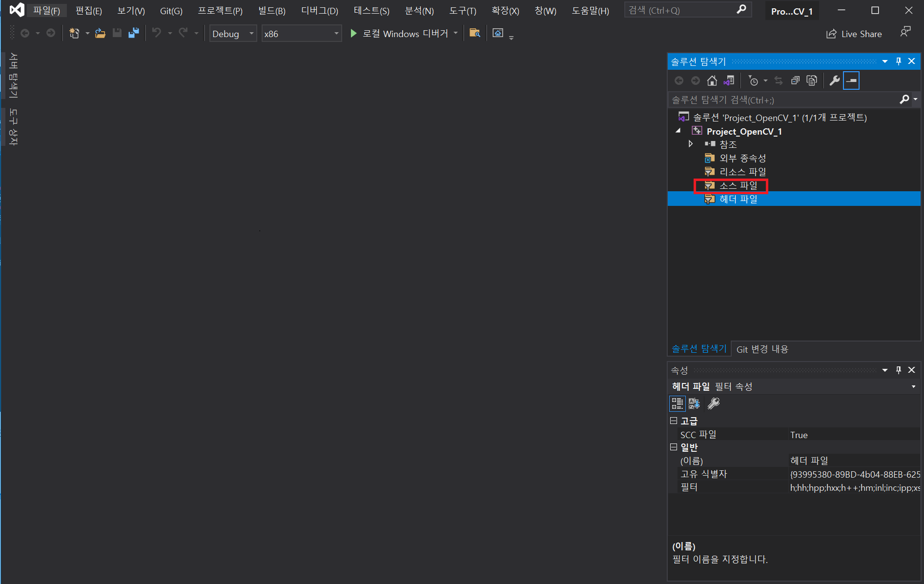
Task: Open the Properties object selector dropdown
Action: click(x=913, y=386)
